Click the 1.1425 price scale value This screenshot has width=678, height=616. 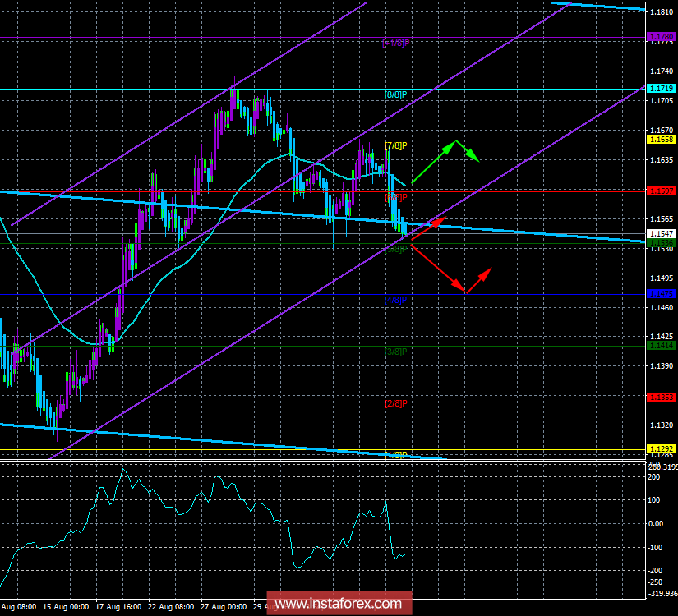pyautogui.click(x=662, y=336)
